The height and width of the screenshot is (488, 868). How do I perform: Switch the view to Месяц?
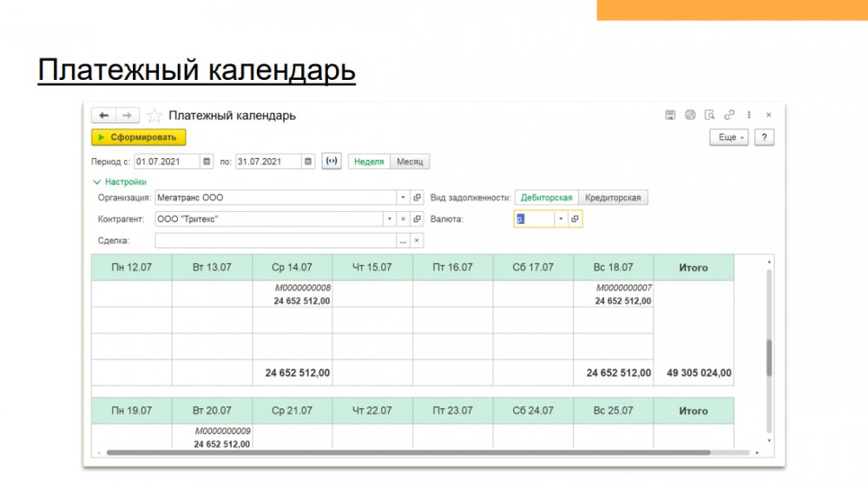pyautogui.click(x=410, y=162)
